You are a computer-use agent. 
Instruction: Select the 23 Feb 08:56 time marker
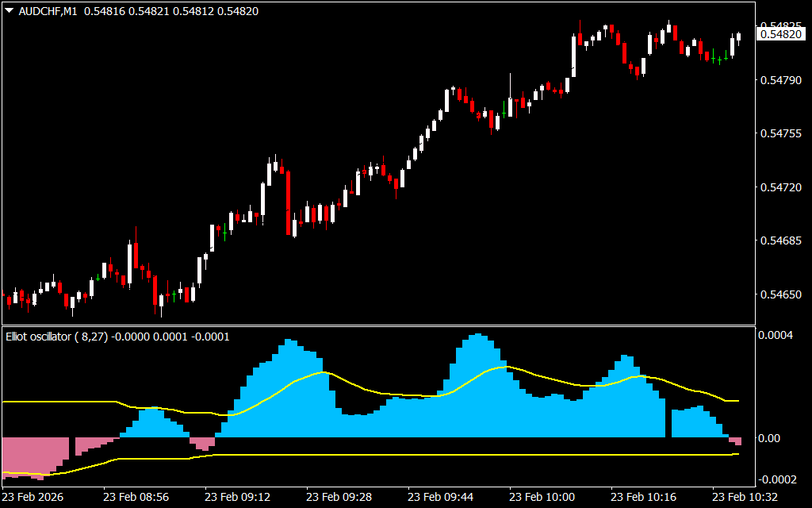(136, 497)
